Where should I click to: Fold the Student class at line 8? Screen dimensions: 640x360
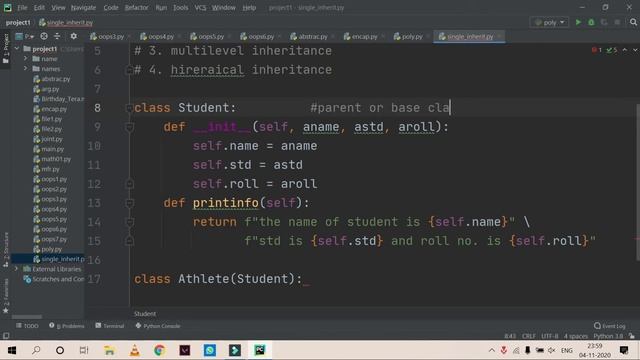pyautogui.click(x=129, y=108)
